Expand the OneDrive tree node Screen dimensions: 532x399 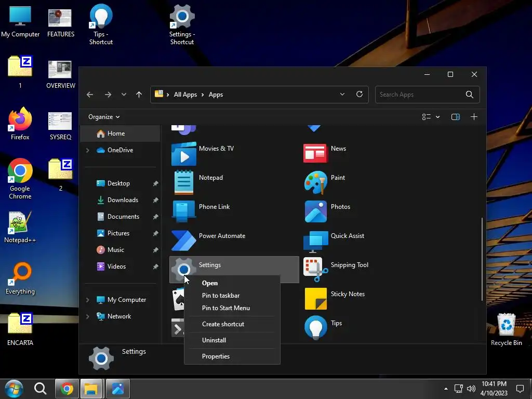(x=87, y=150)
